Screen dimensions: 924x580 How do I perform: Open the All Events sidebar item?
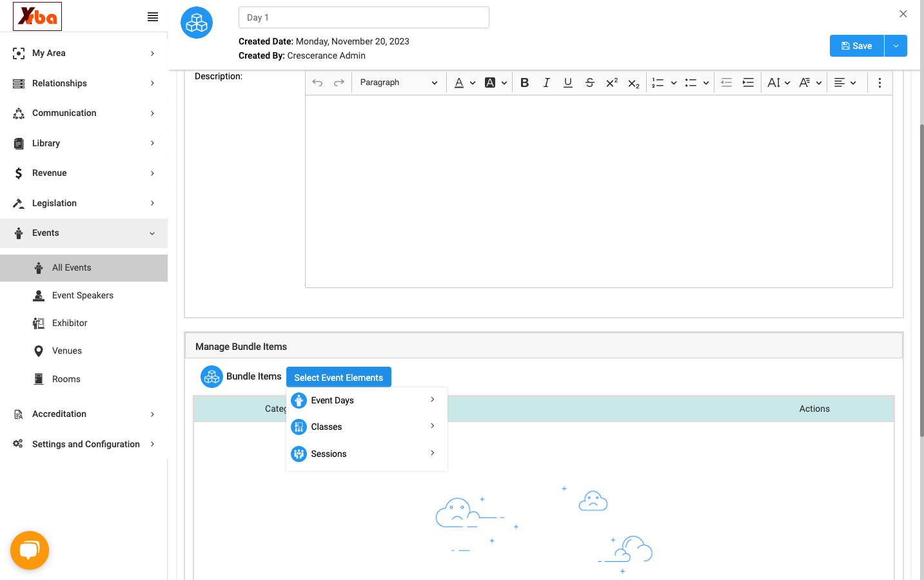[x=84, y=268]
